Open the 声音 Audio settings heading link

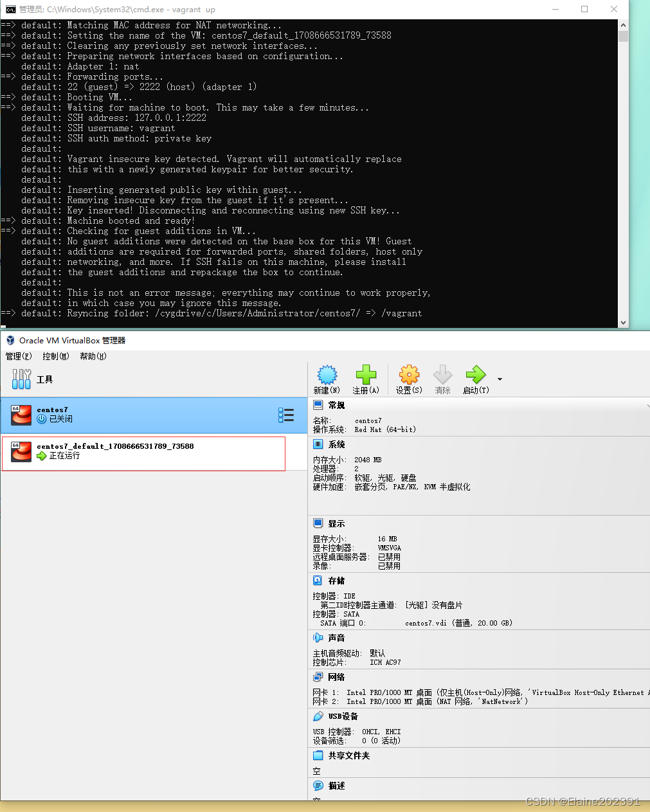pos(336,638)
